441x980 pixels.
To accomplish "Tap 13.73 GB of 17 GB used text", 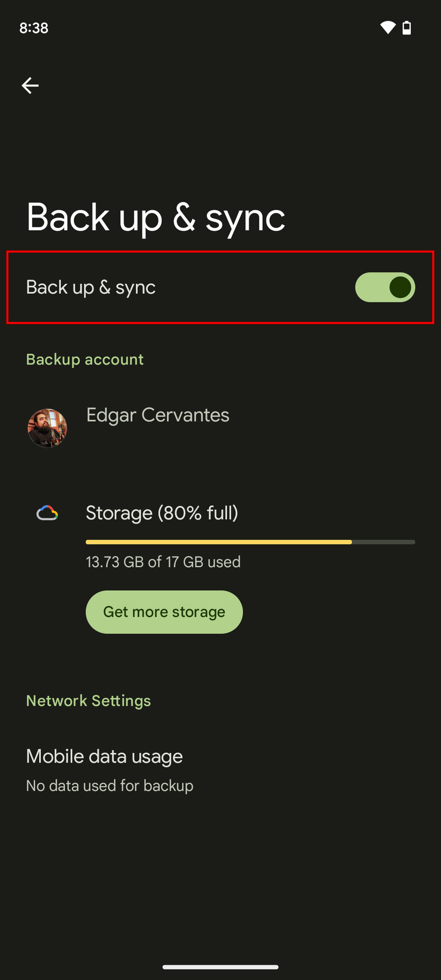I will [x=163, y=562].
